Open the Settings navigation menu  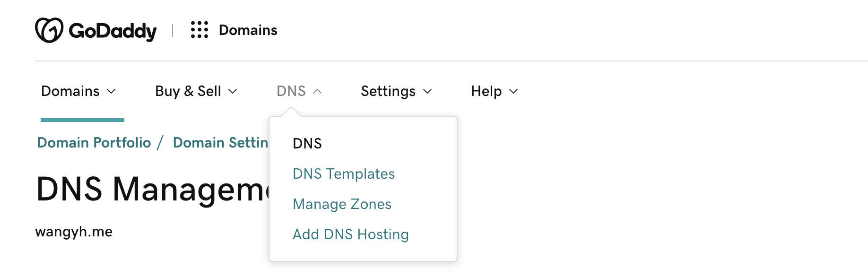pos(388,91)
